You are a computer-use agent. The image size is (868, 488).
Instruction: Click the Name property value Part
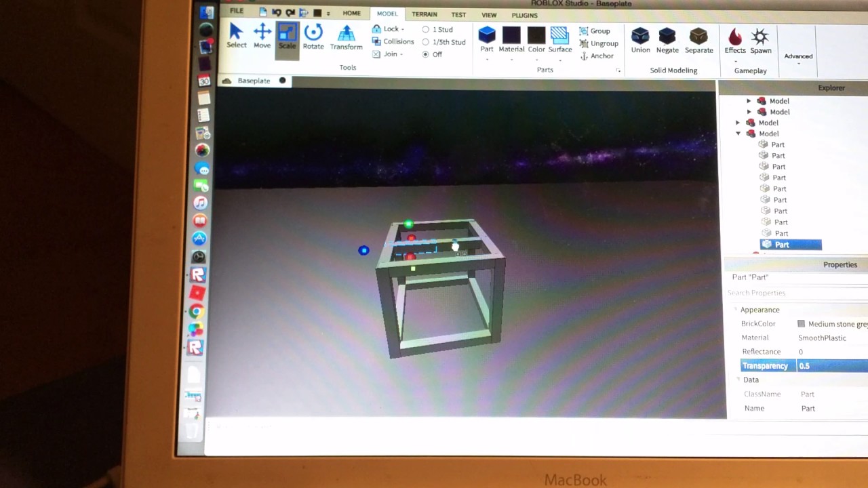click(808, 408)
